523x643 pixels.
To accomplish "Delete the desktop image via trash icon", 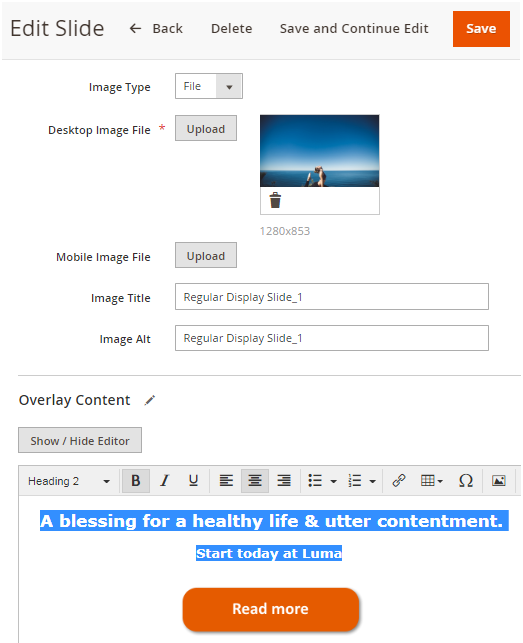I will pyautogui.click(x=275, y=201).
